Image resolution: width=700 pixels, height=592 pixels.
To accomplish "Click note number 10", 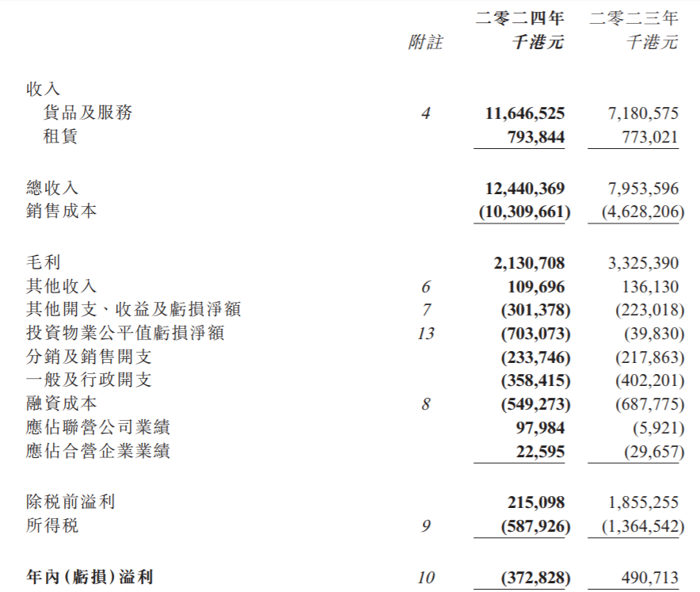I will point(426,579).
